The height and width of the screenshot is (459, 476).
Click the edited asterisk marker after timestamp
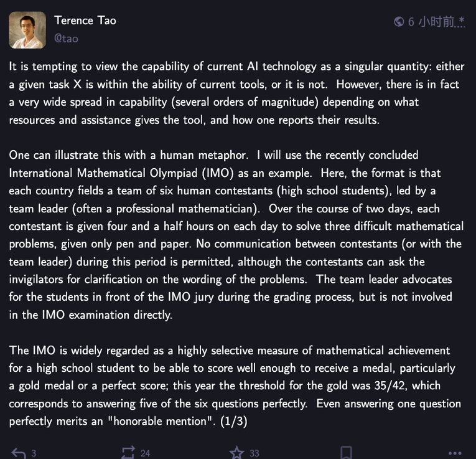461,21
